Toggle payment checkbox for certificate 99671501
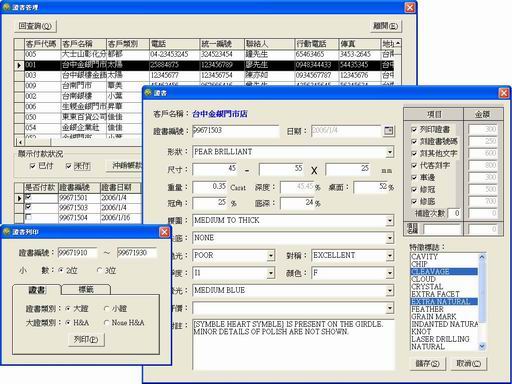Screen dimensions: 512x384 [29, 197]
